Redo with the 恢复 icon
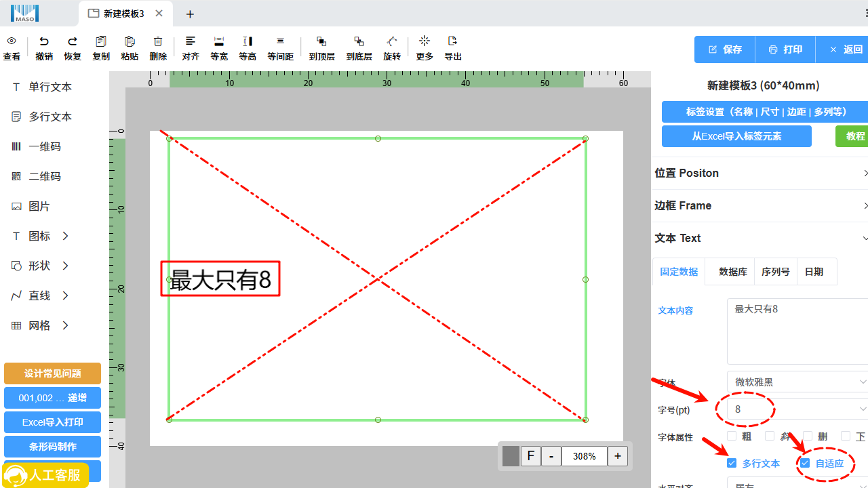This screenshot has height=488, width=868. point(73,41)
